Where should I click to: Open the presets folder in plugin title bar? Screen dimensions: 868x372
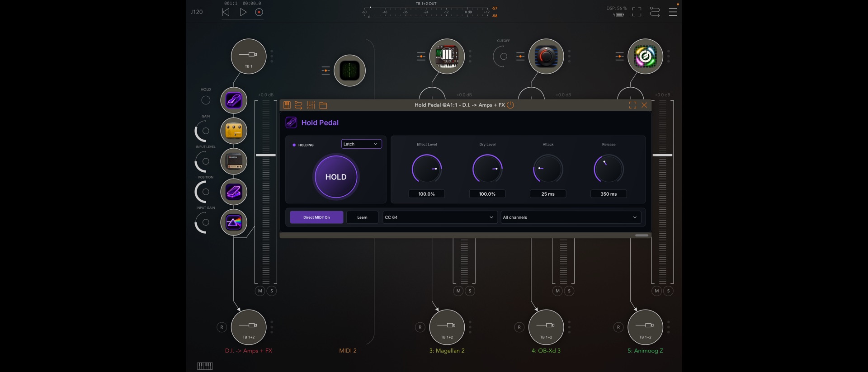[323, 105]
